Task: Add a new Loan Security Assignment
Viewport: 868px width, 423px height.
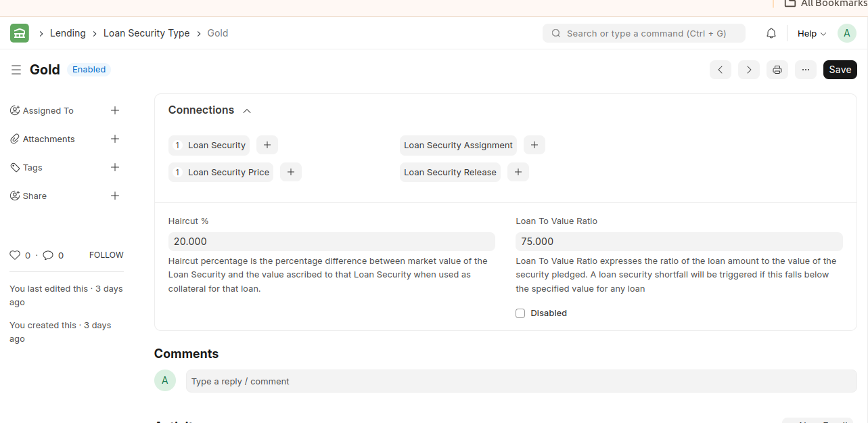Action: point(534,145)
